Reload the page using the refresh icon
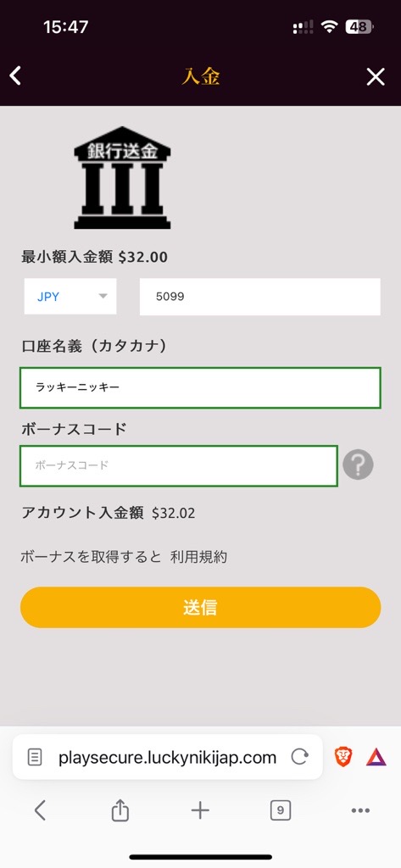401x868 pixels. tap(299, 757)
